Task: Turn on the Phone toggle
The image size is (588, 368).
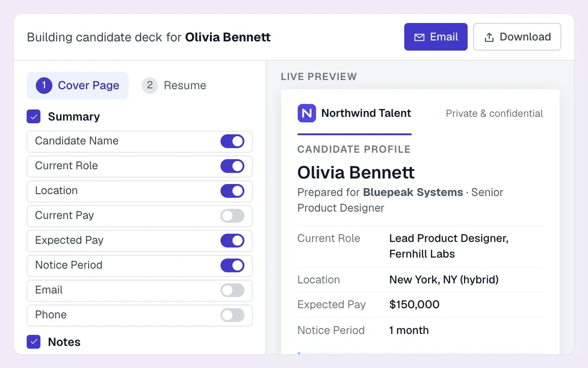Action: coord(232,315)
